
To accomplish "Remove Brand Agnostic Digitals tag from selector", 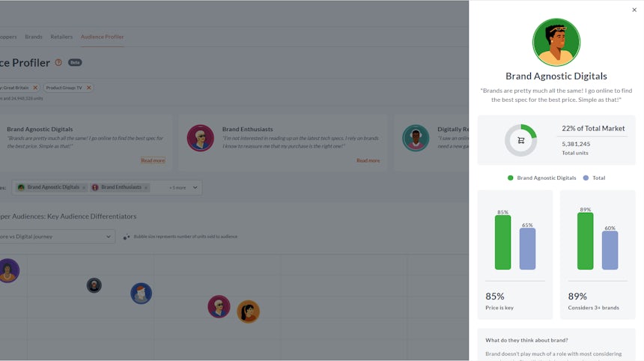I will 84,187.
